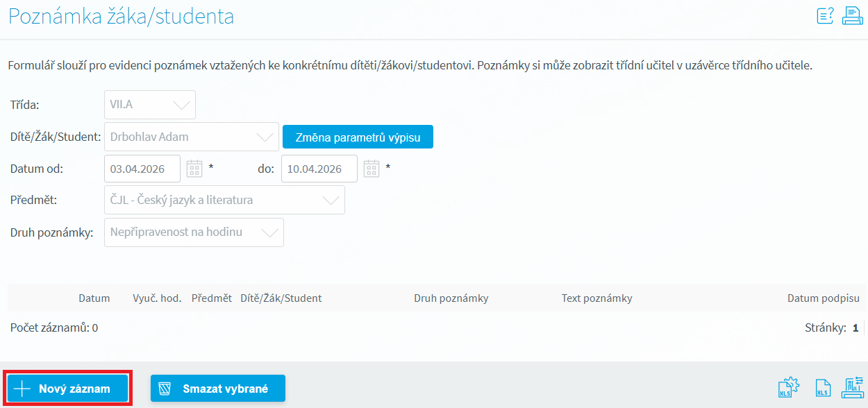The width and height of the screenshot is (868, 408).
Task: Print the page using the top printer icon
Action: pos(852,16)
